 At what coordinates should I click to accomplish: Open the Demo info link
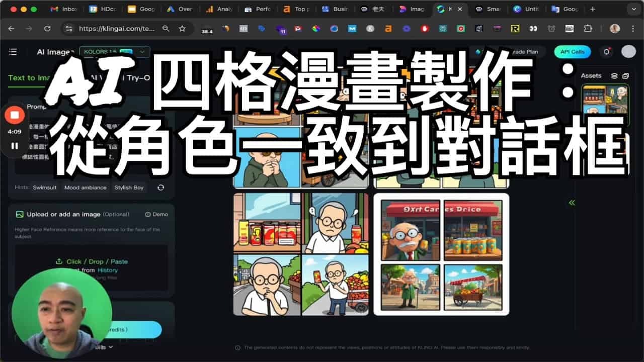pyautogui.click(x=156, y=214)
